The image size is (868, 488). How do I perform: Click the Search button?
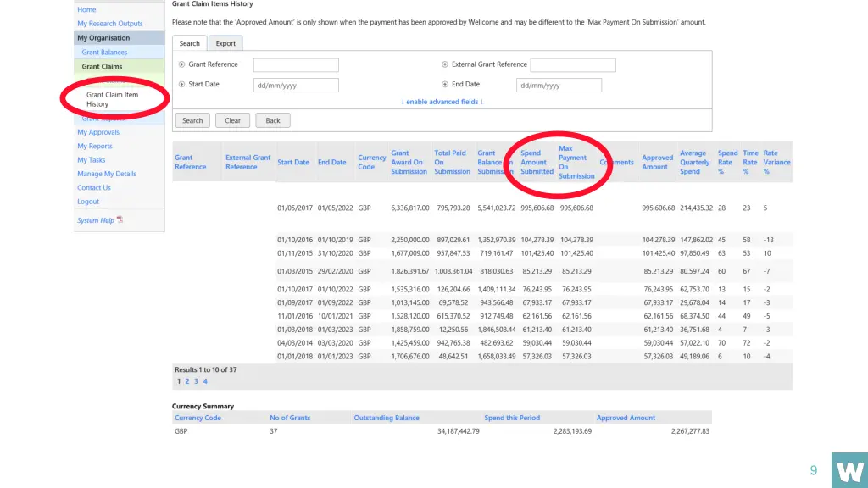pyautogui.click(x=192, y=120)
